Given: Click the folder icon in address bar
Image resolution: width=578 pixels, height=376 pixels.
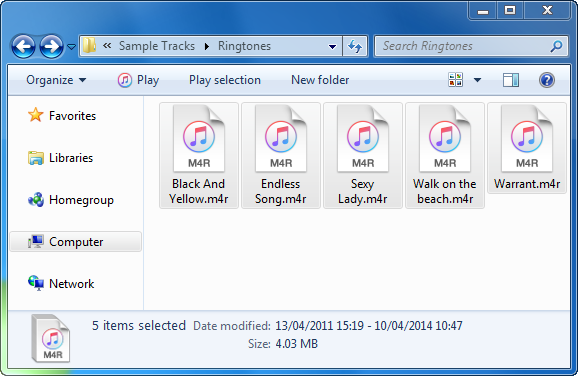Looking at the screenshot, I should [x=89, y=46].
